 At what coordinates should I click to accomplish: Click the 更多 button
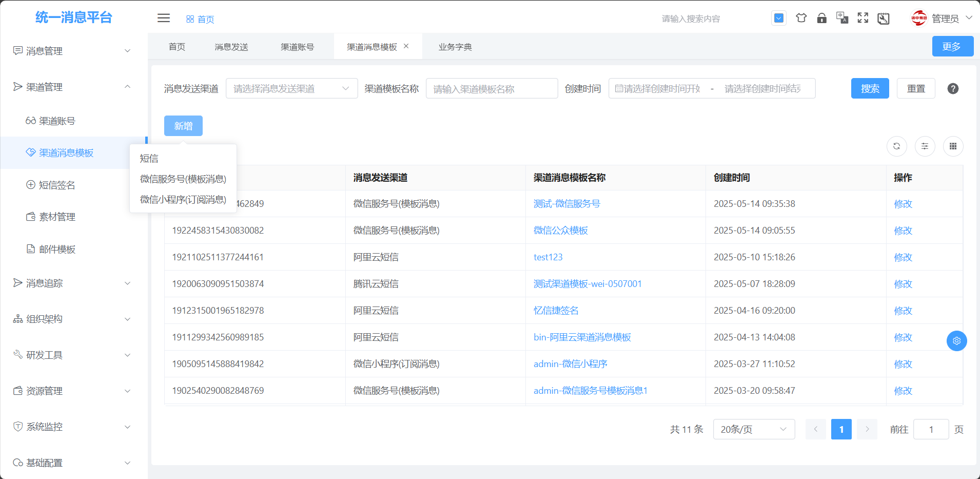click(x=953, y=46)
